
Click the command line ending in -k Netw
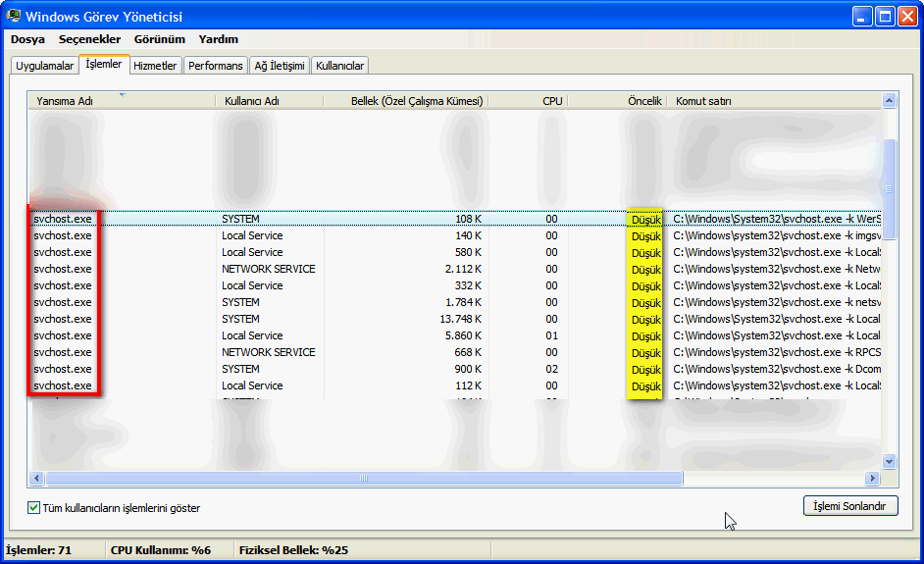click(x=777, y=269)
